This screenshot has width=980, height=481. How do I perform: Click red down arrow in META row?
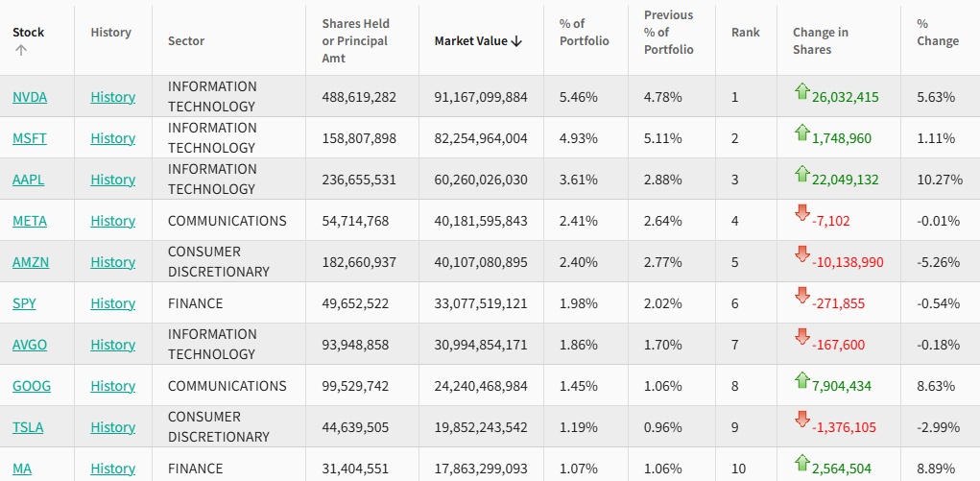pos(802,213)
